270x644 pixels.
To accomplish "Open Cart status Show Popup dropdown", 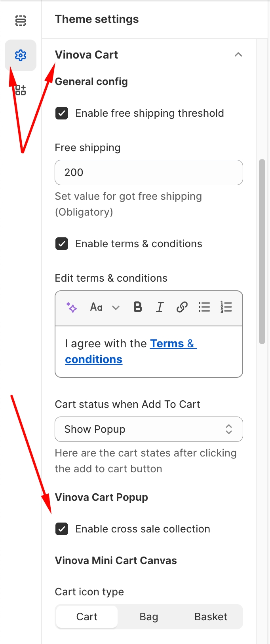I will [x=148, y=429].
